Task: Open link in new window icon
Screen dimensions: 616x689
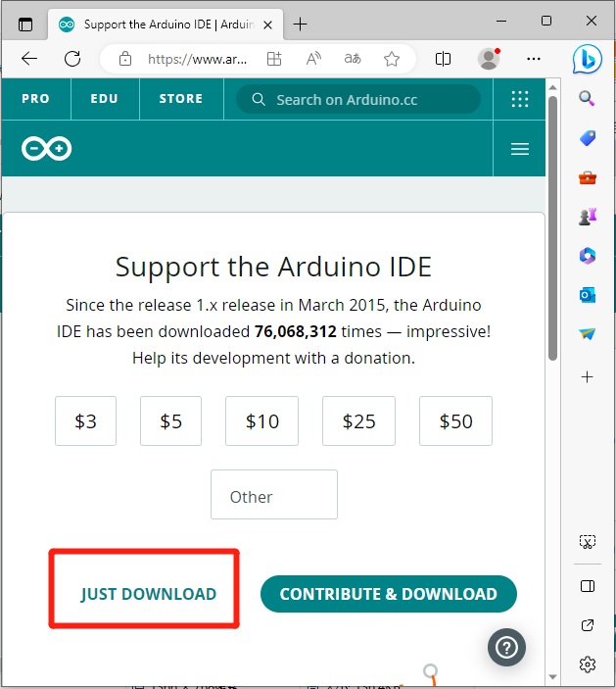Action: point(588,625)
